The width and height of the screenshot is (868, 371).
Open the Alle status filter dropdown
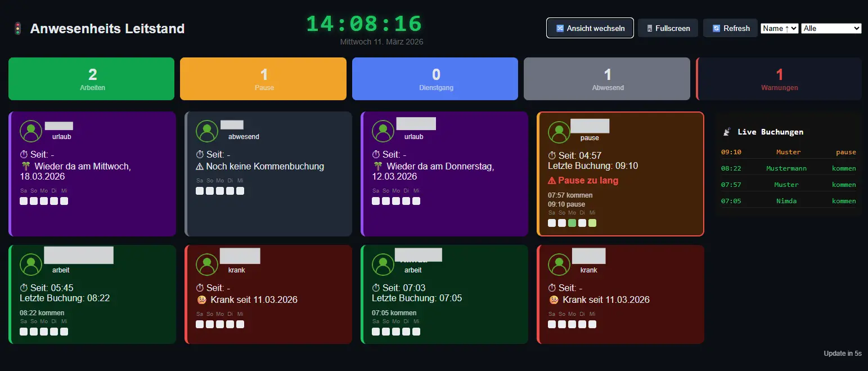tap(831, 28)
